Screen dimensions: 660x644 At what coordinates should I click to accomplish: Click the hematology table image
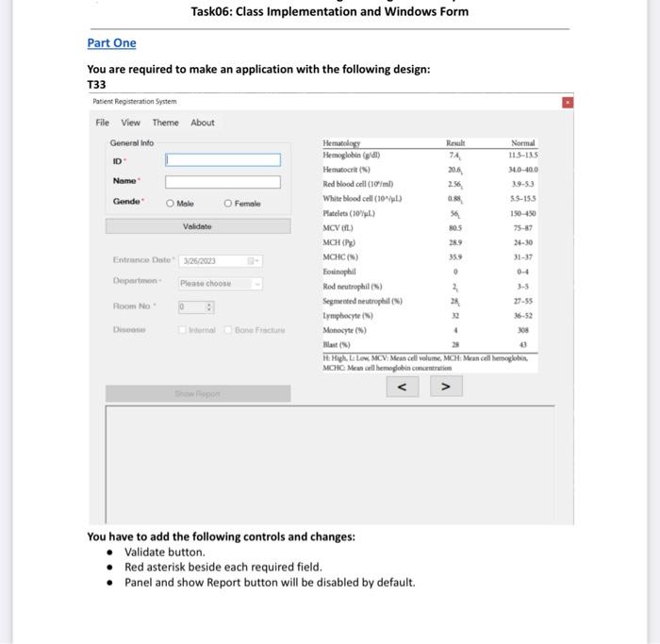click(x=430, y=256)
